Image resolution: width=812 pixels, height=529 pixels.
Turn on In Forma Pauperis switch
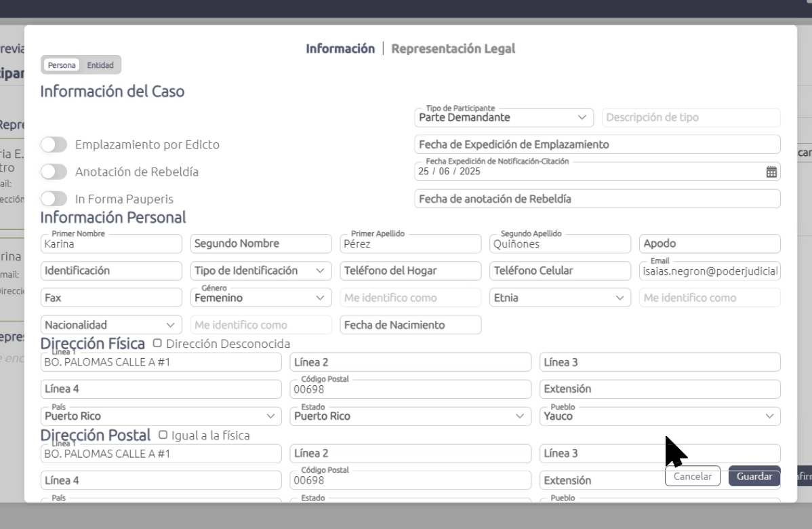click(x=54, y=199)
